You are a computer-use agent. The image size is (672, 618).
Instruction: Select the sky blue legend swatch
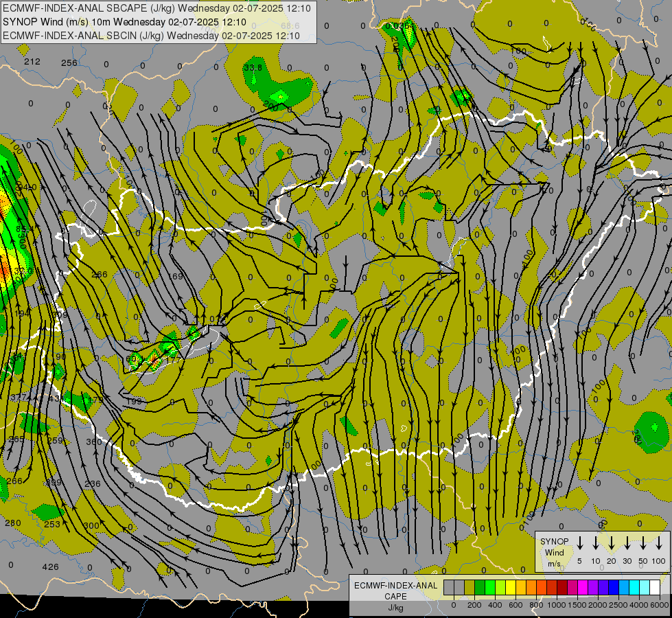pyautogui.click(x=623, y=588)
